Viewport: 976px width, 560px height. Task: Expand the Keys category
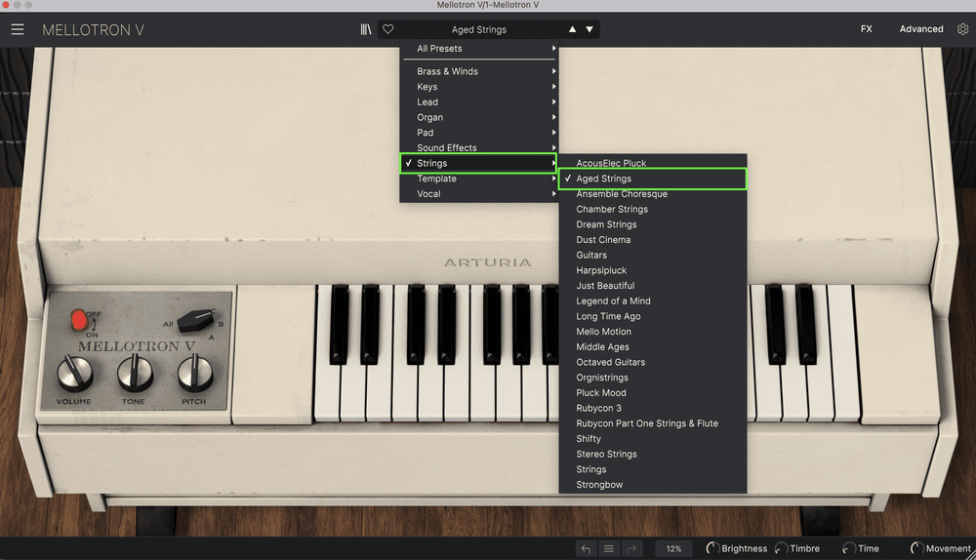tap(478, 87)
